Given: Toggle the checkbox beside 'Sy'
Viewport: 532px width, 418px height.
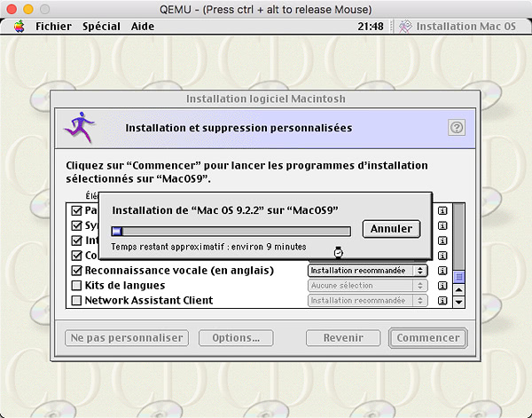Looking at the screenshot, I should 76,225.
